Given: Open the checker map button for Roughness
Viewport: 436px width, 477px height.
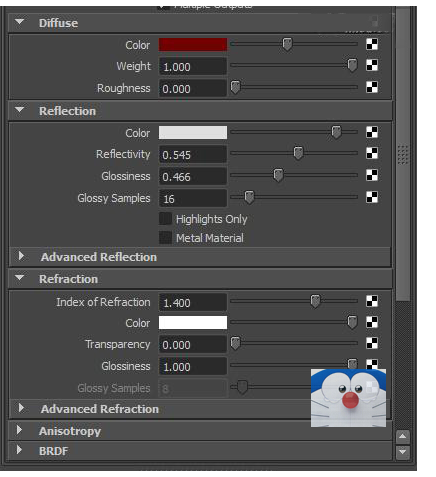Looking at the screenshot, I should pos(372,87).
